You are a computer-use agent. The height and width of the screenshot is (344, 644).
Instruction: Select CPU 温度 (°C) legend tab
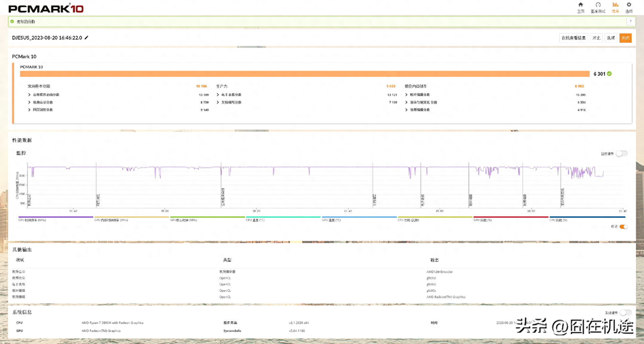point(283,219)
